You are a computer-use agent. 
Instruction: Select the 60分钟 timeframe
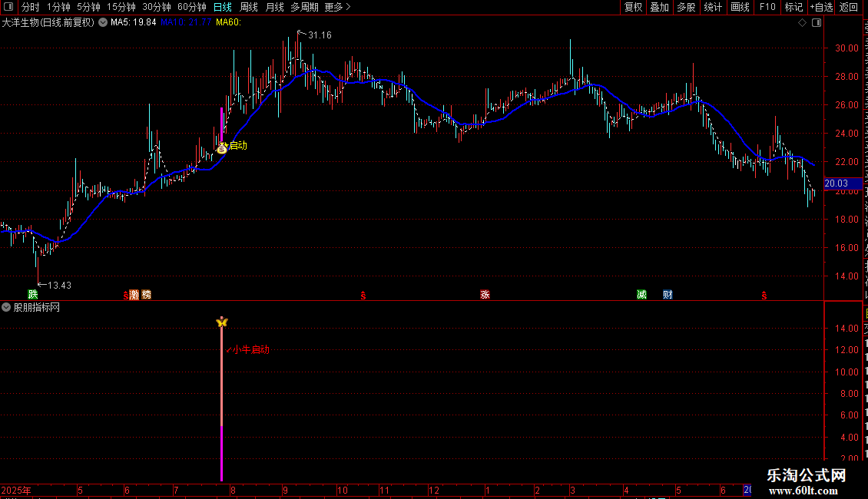[192, 7]
